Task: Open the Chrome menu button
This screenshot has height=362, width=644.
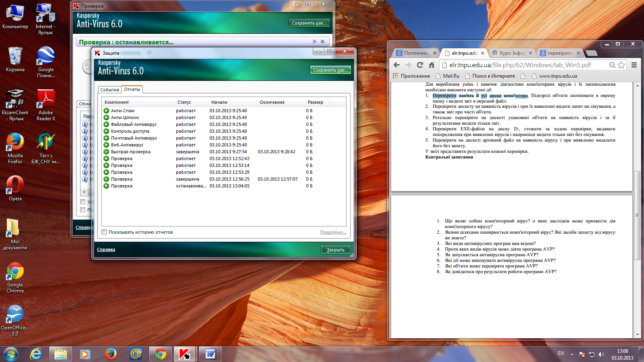Action: (x=634, y=65)
